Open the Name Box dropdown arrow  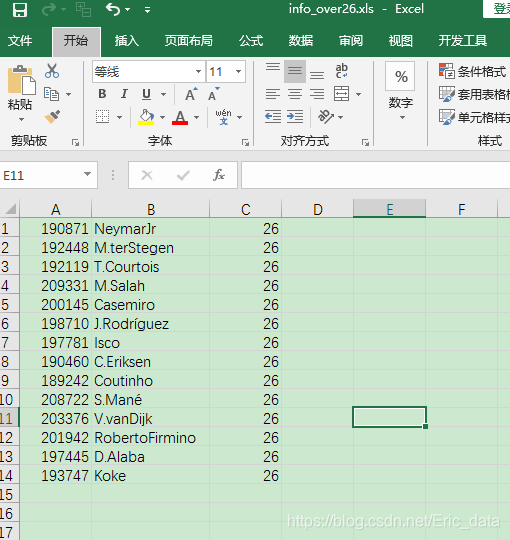coord(88,175)
